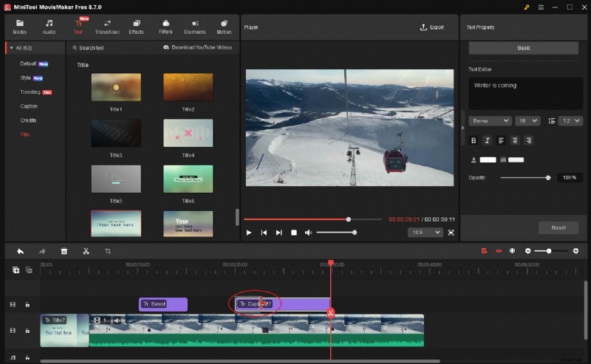Click the Reset button
This screenshot has width=591, height=364.
[558, 227]
